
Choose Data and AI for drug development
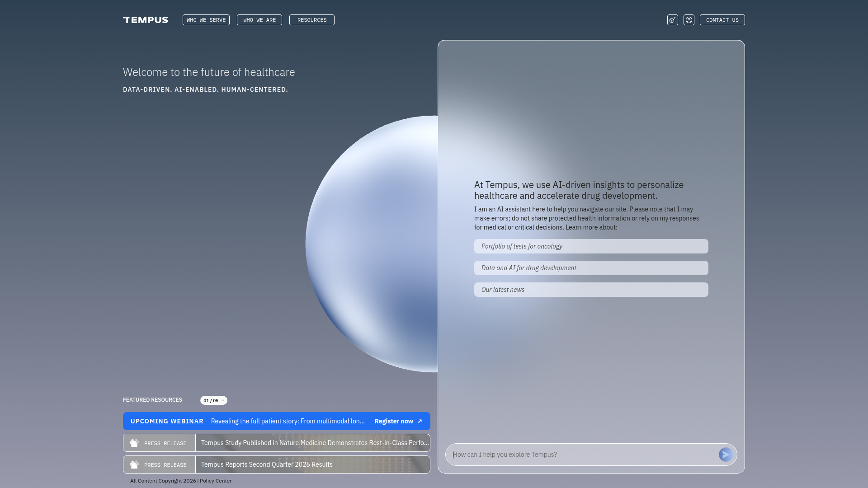click(x=591, y=268)
